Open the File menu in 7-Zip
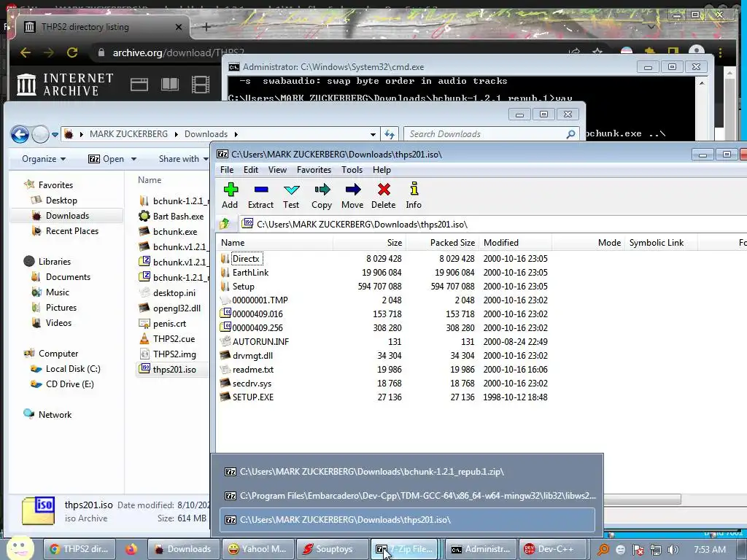Screen dimensions: 747x560 (x=227, y=170)
